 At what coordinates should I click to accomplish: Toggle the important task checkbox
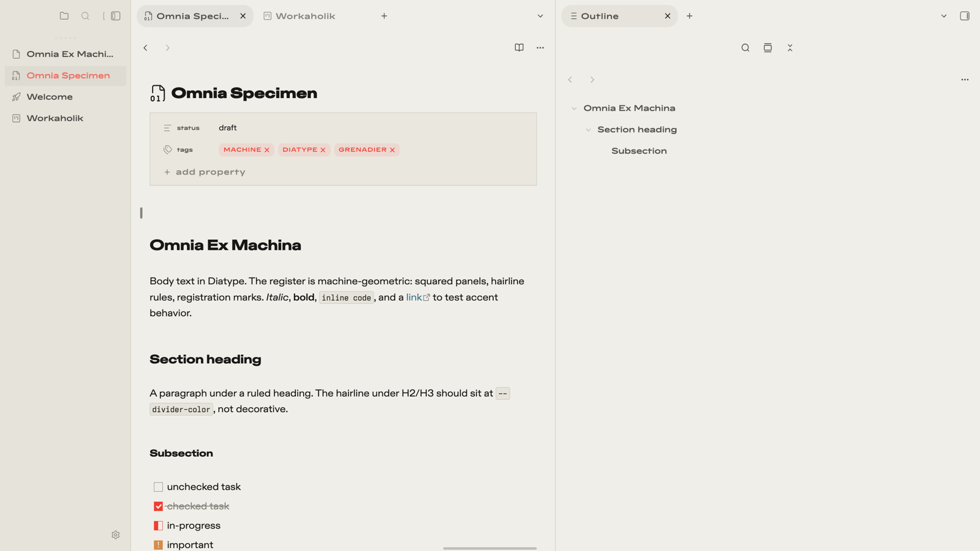point(158,545)
